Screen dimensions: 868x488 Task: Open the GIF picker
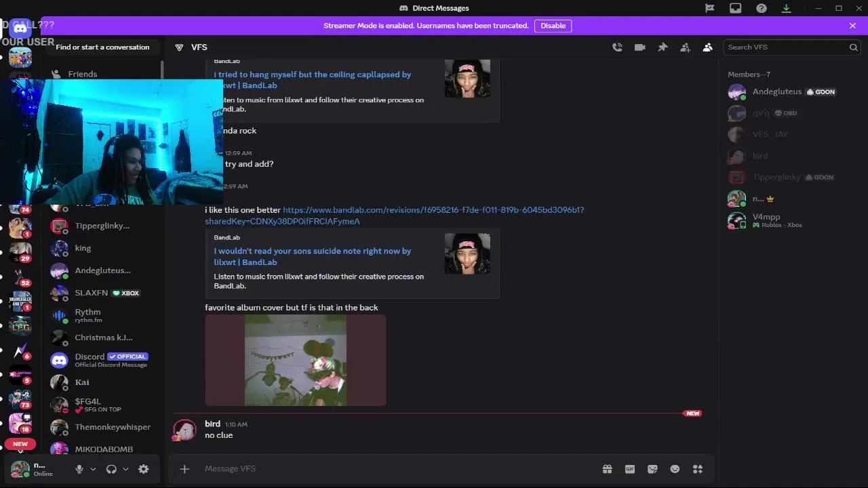630,469
